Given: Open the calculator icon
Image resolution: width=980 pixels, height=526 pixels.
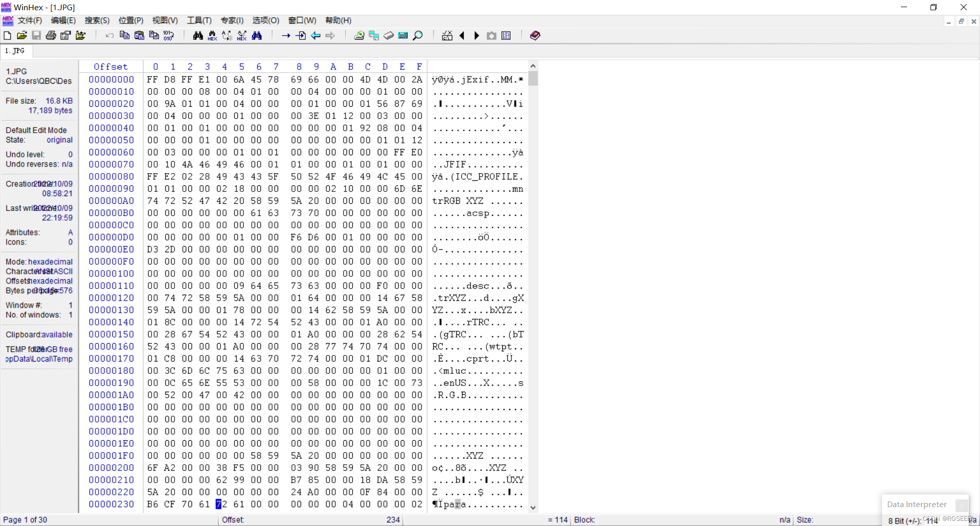Looking at the screenshot, I should [403, 35].
